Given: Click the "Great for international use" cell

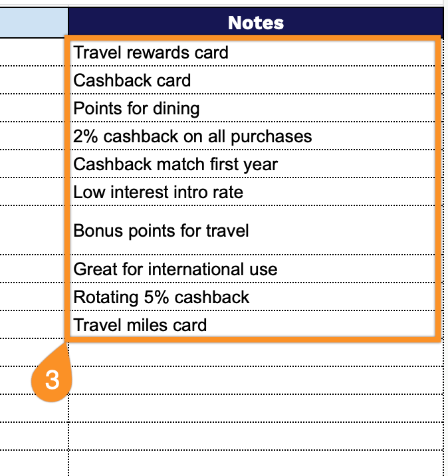Looking at the screenshot, I should [253, 269].
